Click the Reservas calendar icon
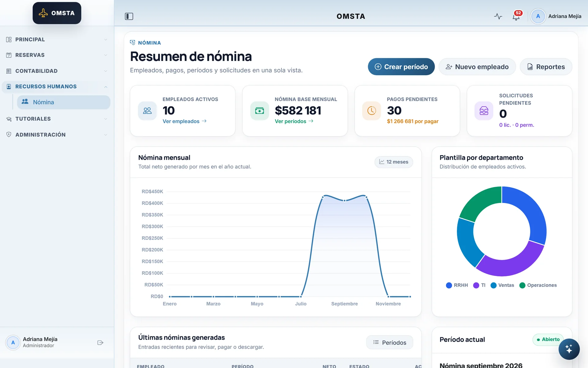 9,55
